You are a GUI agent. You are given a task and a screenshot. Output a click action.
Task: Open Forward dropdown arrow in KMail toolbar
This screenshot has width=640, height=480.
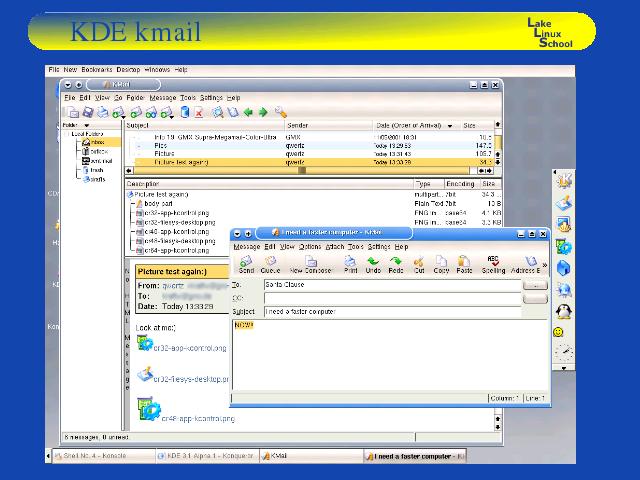171,117
